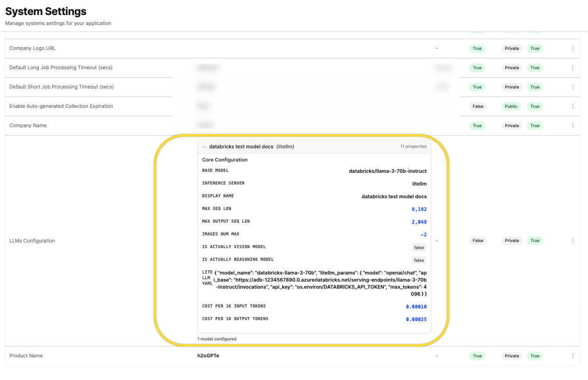588x380 pixels.
Task: Click the 11 properties label on model card
Action: 413,146
